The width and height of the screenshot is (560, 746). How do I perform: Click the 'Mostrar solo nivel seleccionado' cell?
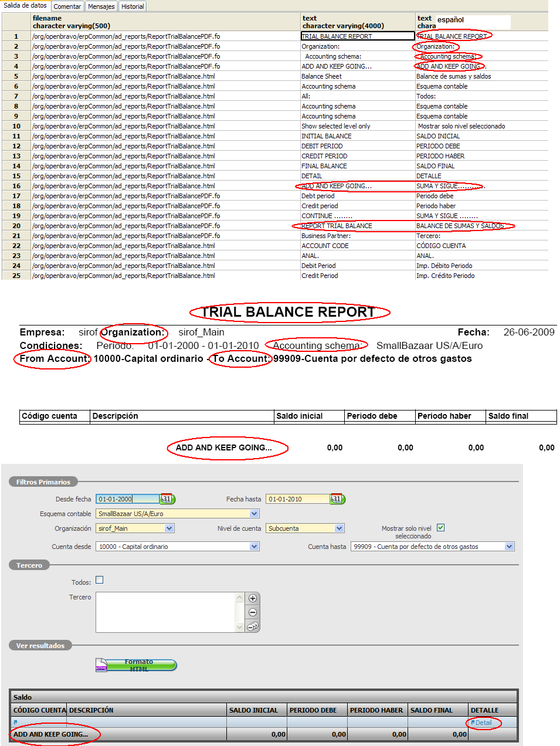tap(481, 126)
